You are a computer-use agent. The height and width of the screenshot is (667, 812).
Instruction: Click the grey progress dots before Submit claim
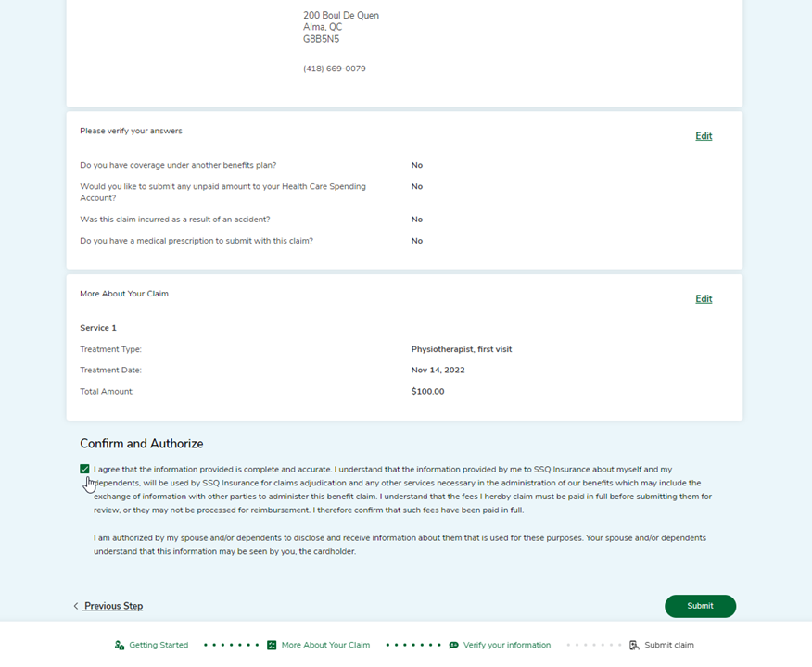[594, 646]
